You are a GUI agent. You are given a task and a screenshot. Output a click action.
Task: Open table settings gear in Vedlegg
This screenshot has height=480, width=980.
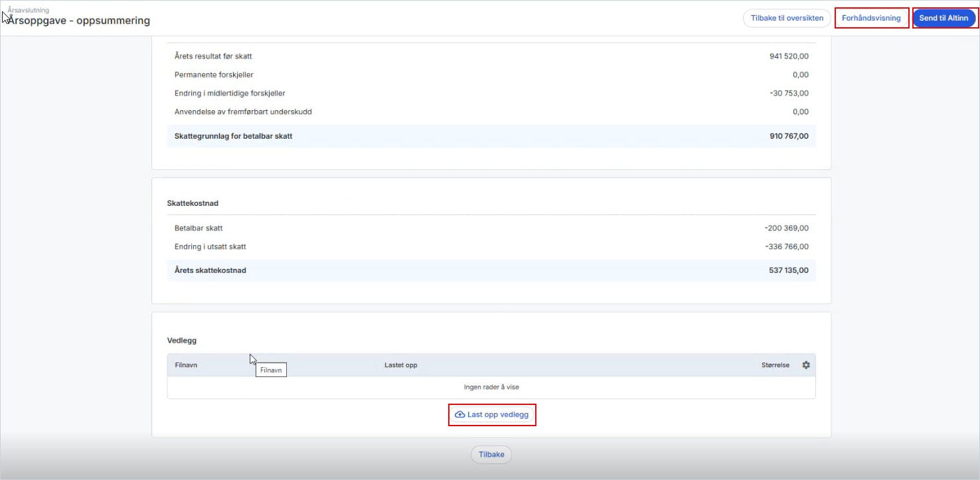[806, 365]
